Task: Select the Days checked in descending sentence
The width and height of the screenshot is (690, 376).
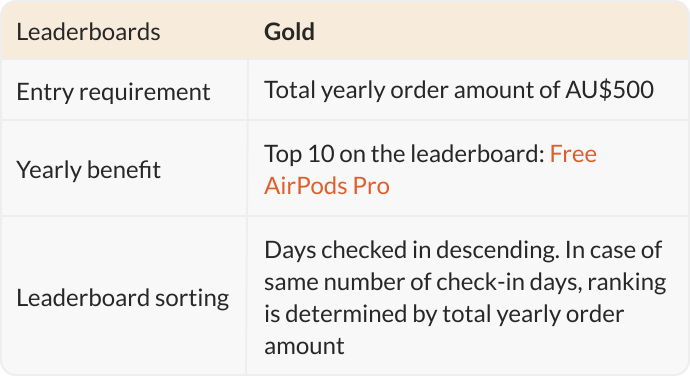Action: pos(412,250)
